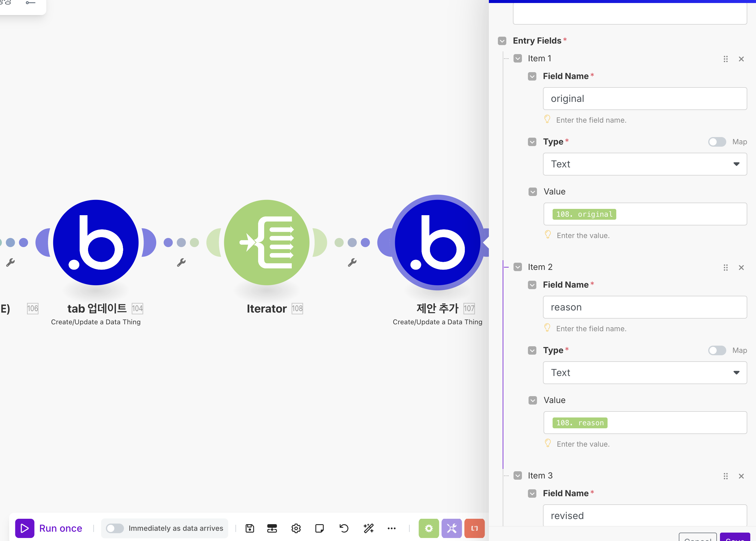Click the save scenario disk icon

[250, 528]
